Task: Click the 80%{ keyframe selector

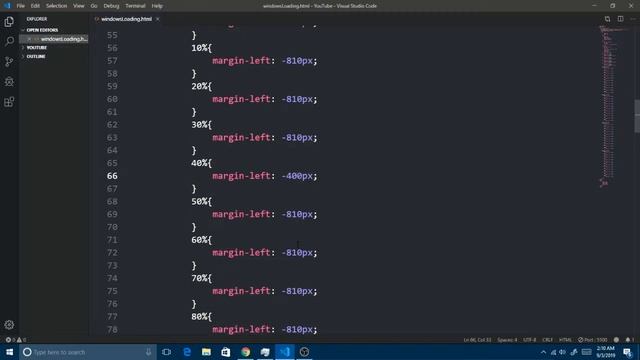Action: click(201, 316)
